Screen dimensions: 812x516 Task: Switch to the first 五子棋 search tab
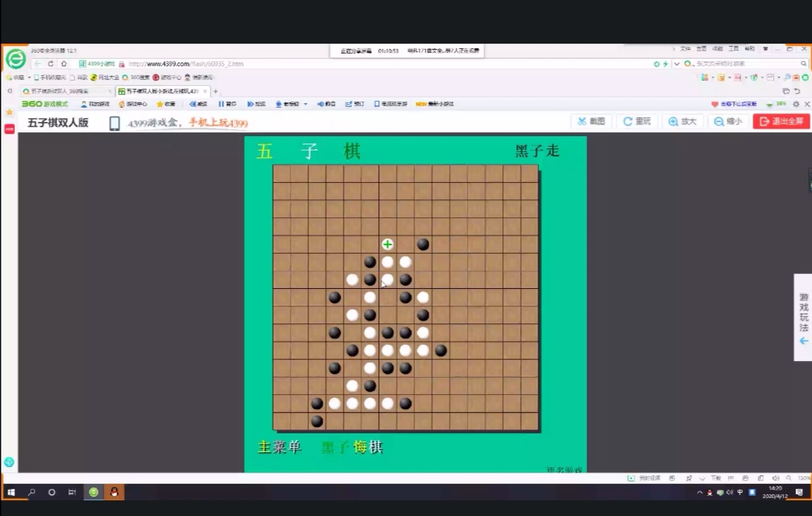[x=64, y=91]
